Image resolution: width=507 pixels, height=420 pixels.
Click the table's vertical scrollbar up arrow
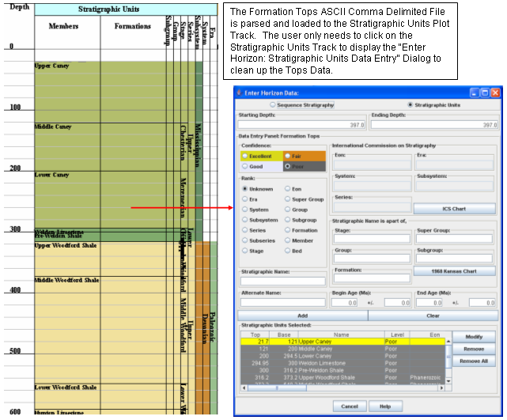(x=448, y=341)
